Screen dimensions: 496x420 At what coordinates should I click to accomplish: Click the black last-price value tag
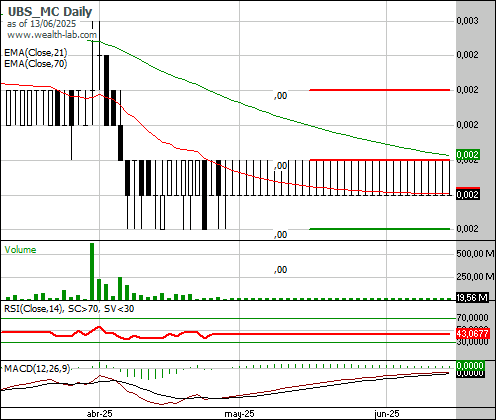point(468,194)
